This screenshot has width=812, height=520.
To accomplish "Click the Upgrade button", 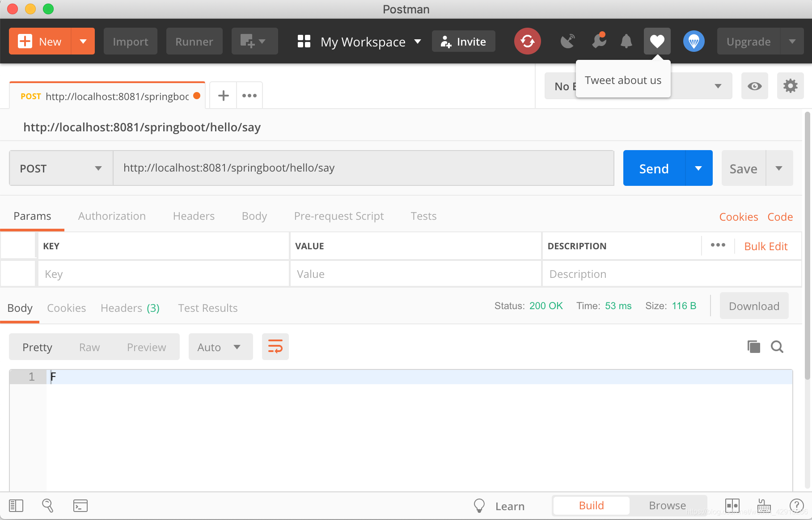I will coord(749,41).
